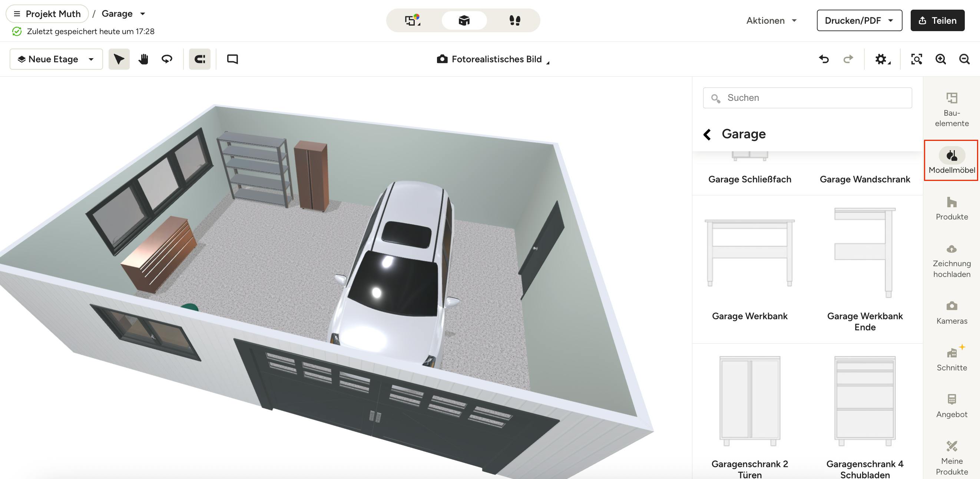This screenshot has width=980, height=479.
Task: Click the Teilen share button
Action: (x=937, y=20)
